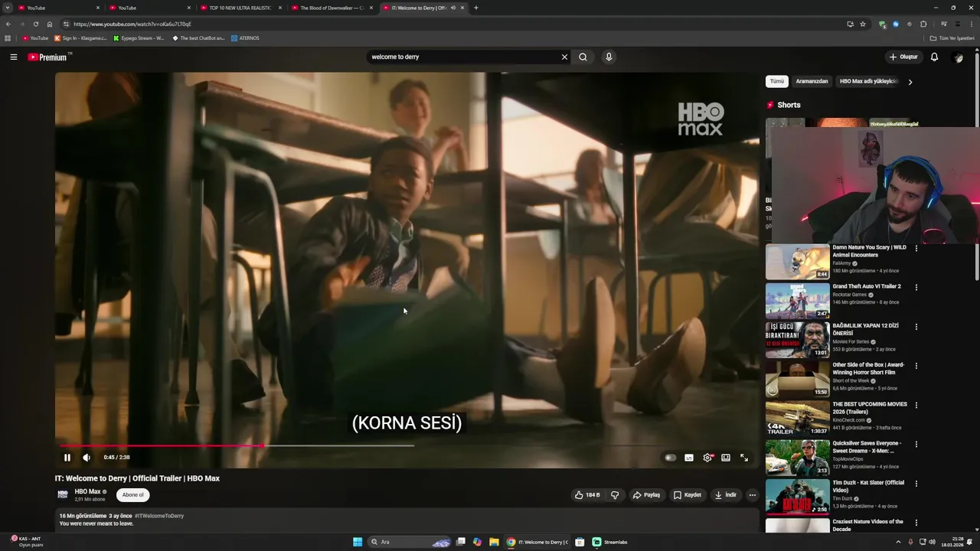The height and width of the screenshot is (551, 980).
Task: Switch player to theater mode
Action: coord(726,458)
